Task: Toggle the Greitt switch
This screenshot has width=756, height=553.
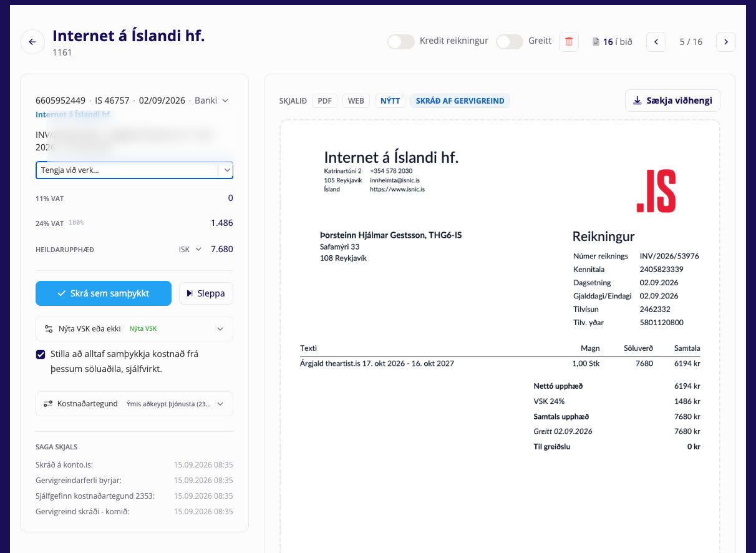Action: (x=510, y=42)
